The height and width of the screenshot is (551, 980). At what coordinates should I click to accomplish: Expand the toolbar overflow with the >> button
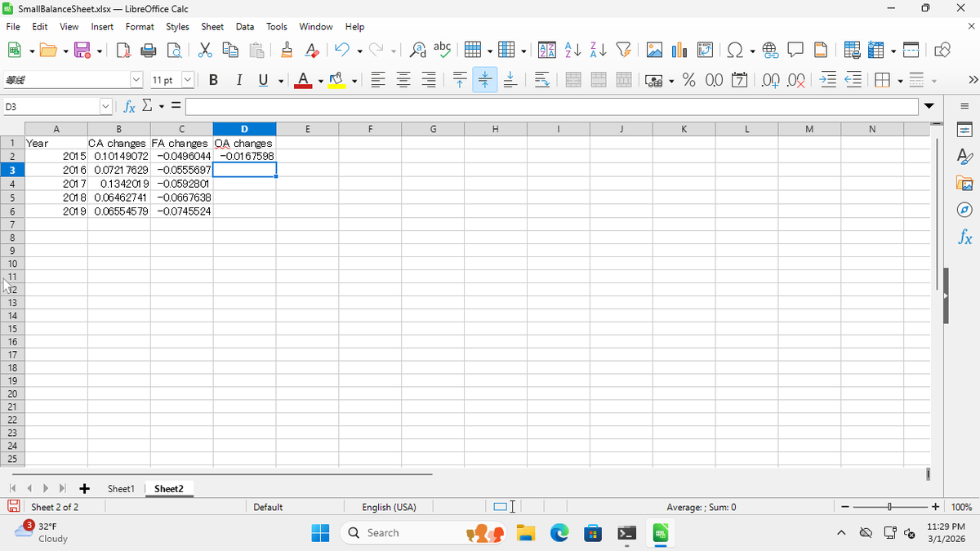point(972,79)
